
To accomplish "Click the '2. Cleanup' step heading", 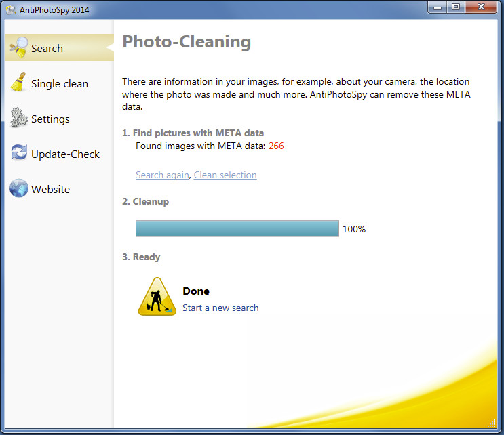I will [145, 202].
